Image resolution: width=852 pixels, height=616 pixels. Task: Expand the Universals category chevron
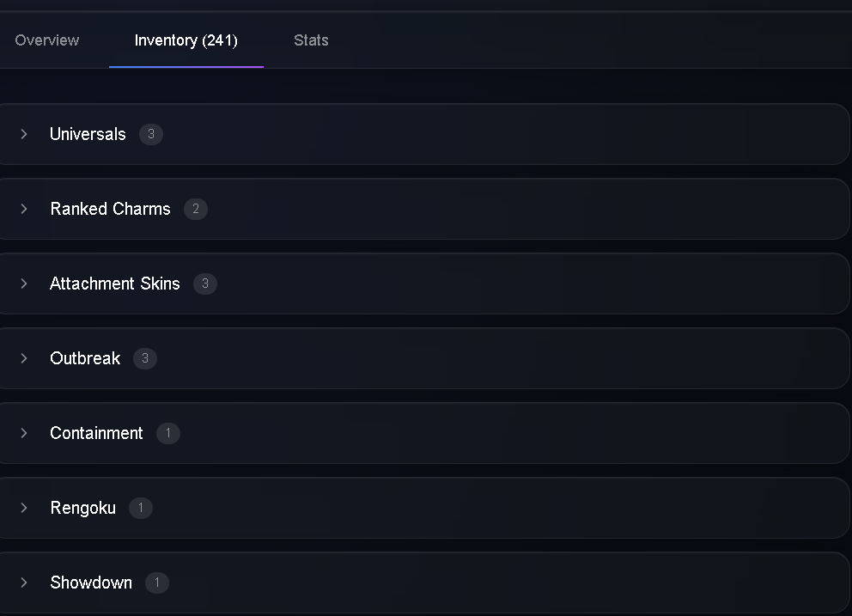(24, 134)
